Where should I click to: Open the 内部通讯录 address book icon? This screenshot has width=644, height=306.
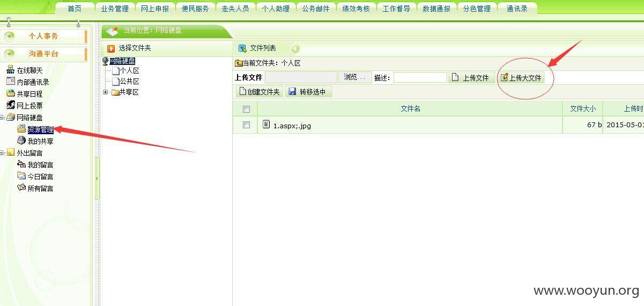(10, 82)
